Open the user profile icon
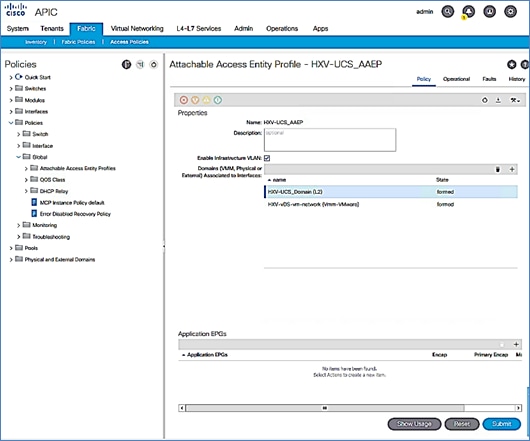This screenshot has width=530, height=441. (x=489, y=12)
